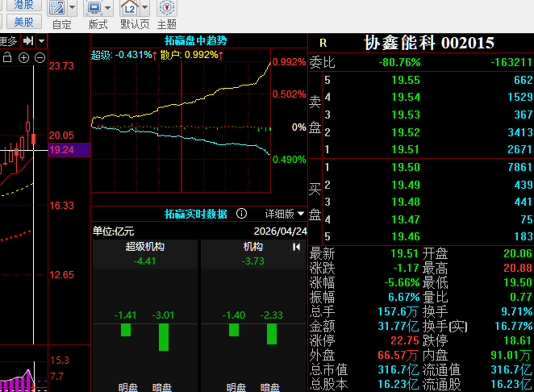Click the date 2026/04/24
The height and width of the screenshot is (392, 534).
coord(280,231)
